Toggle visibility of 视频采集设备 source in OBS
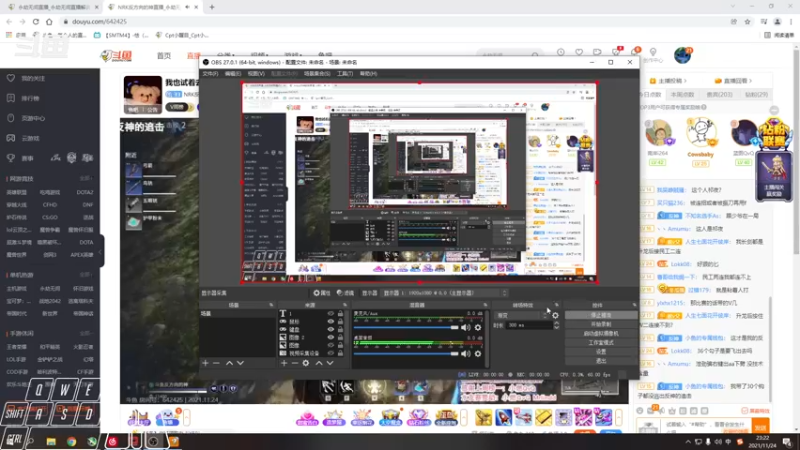The width and height of the screenshot is (800, 450). click(331, 353)
